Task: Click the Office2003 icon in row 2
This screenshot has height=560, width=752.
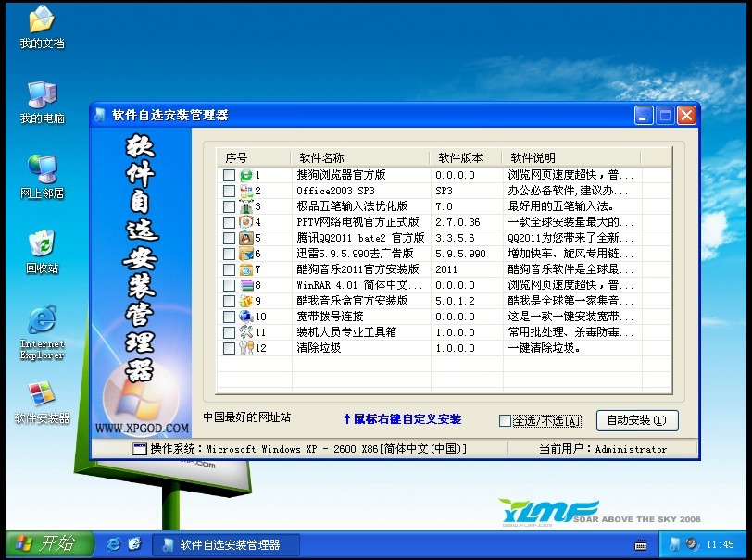Action: click(x=246, y=191)
